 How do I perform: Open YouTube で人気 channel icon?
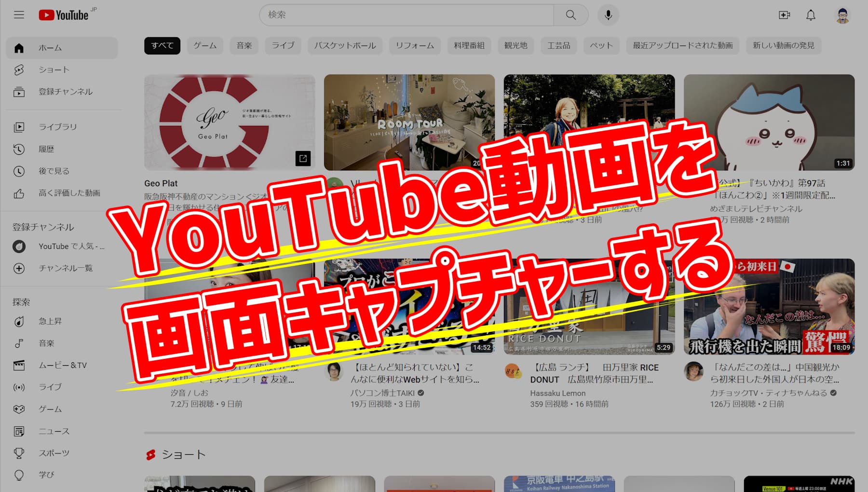click(x=19, y=246)
